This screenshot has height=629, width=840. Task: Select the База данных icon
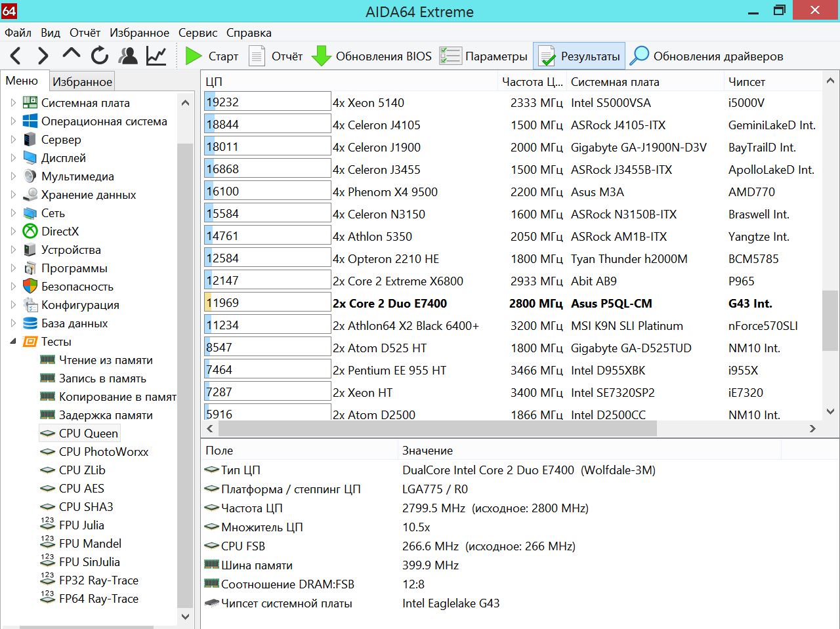[30, 323]
